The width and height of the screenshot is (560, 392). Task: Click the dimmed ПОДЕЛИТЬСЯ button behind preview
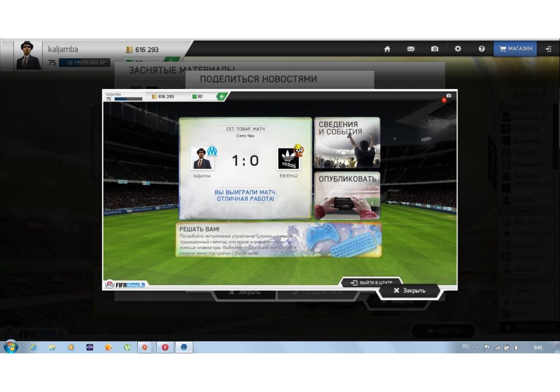tap(318, 293)
